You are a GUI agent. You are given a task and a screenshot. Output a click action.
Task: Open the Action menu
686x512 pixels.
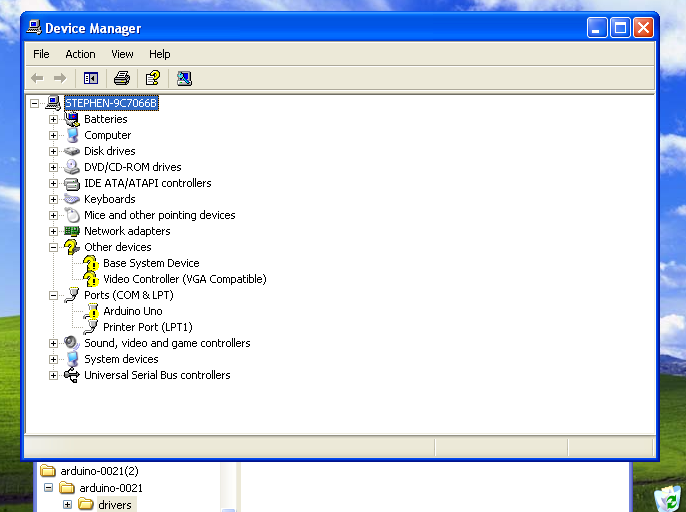click(80, 54)
